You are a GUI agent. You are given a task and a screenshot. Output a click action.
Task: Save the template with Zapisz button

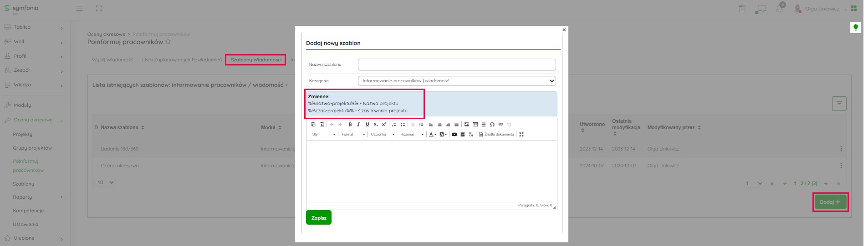(x=319, y=218)
